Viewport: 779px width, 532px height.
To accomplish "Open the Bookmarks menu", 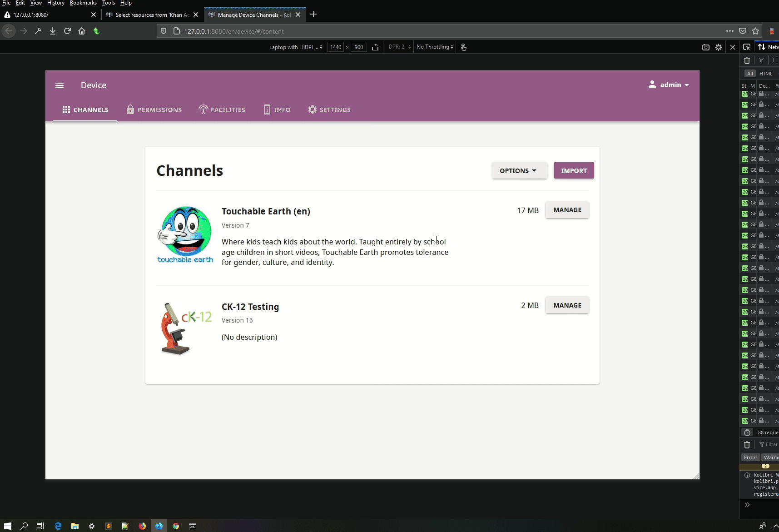I will 83,3.
